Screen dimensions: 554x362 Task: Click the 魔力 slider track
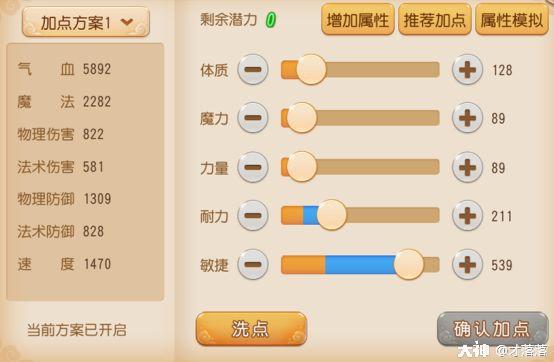(360, 118)
